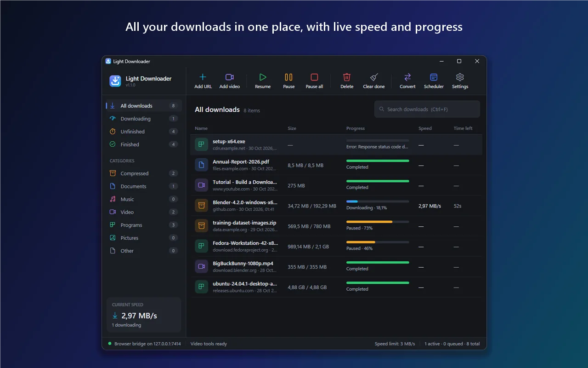The height and width of the screenshot is (368, 588).
Task: Click the Pause toolbar icon
Action: point(288,77)
